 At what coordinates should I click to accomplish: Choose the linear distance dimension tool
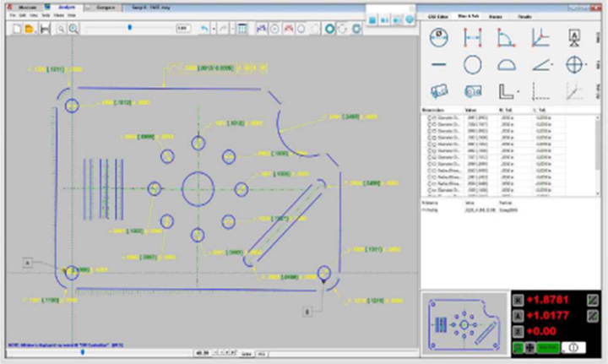[473, 38]
